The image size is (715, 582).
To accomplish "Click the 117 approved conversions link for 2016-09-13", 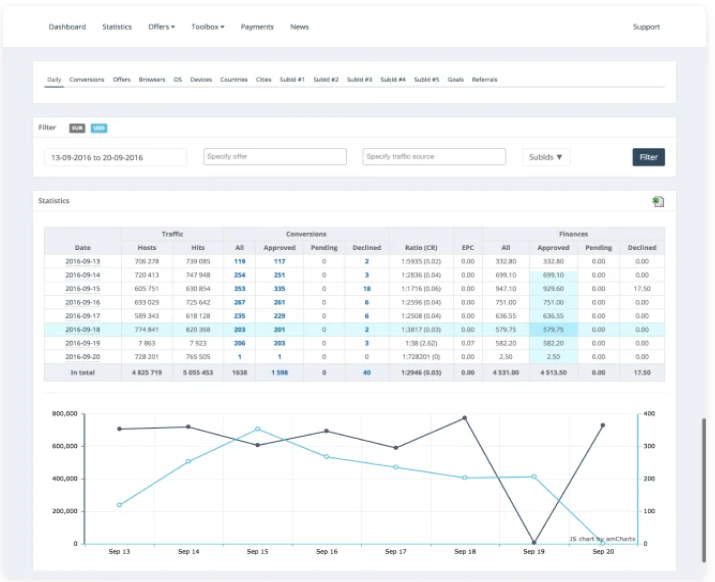I will tap(279, 261).
